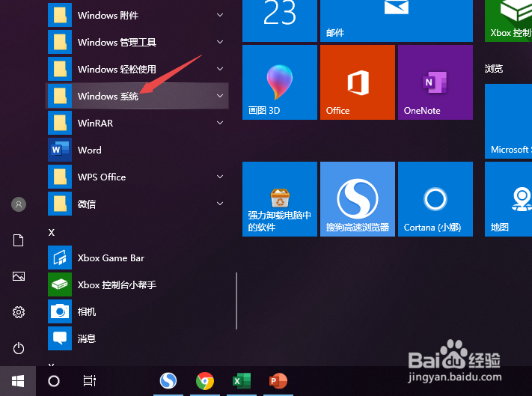Open the Xbox 控制 tile

508,21
